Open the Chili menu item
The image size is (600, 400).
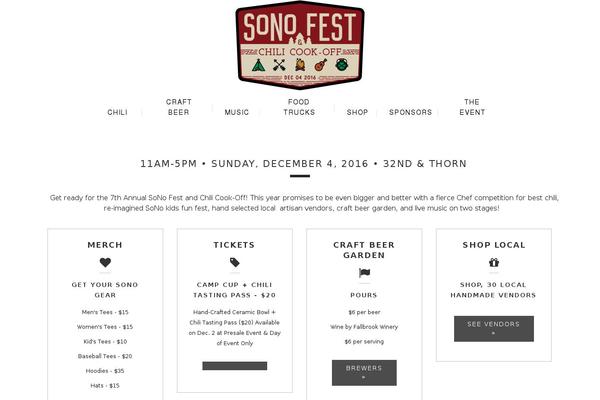pyautogui.click(x=117, y=112)
